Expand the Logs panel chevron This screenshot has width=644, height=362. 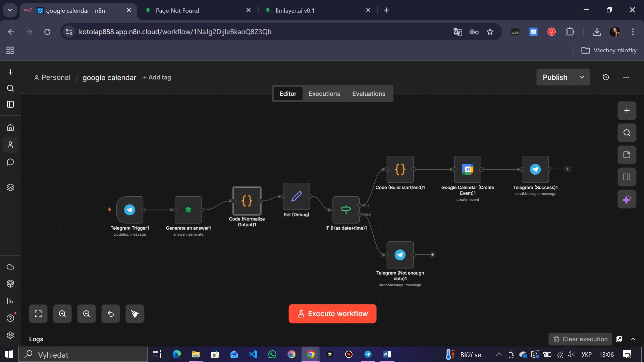click(x=633, y=339)
